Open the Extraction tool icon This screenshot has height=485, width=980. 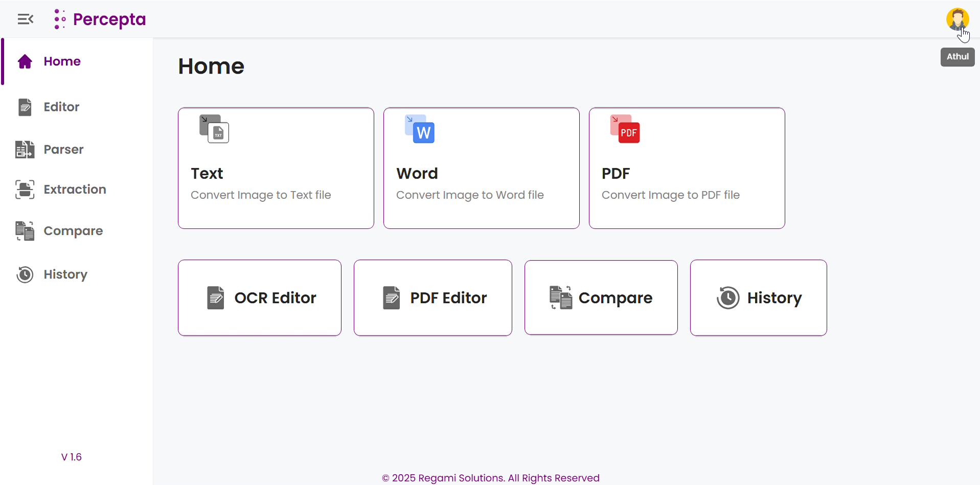click(24, 189)
